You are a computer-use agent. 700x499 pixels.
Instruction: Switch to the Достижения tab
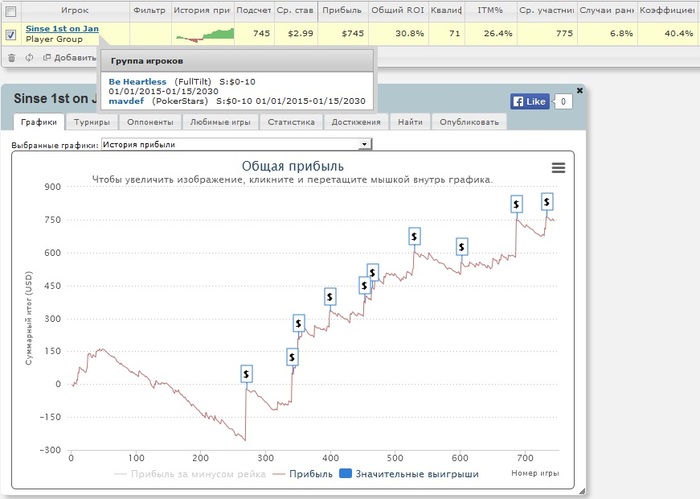[x=356, y=122]
